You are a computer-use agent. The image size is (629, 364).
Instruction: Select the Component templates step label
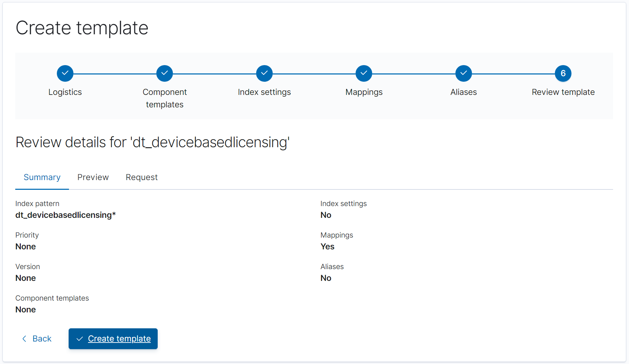point(165,98)
